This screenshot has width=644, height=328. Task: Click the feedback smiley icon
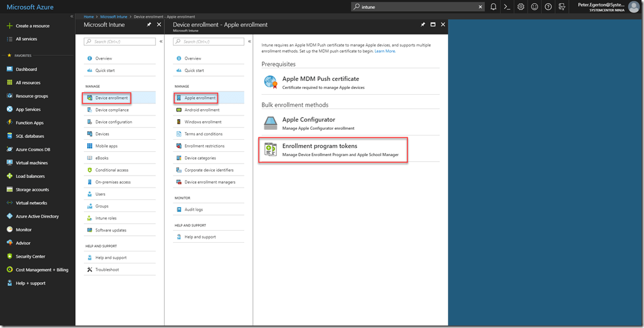(534, 7)
